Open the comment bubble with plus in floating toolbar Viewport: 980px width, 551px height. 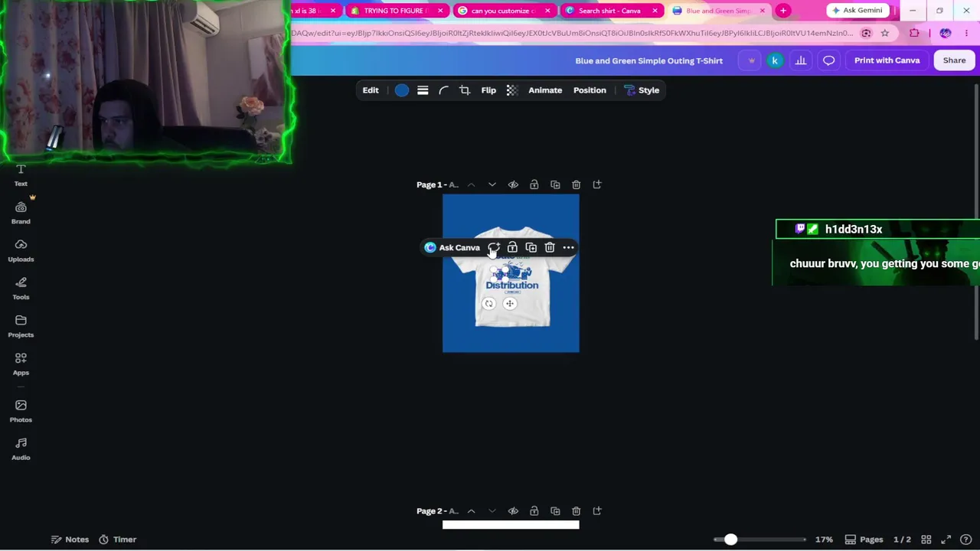point(494,248)
